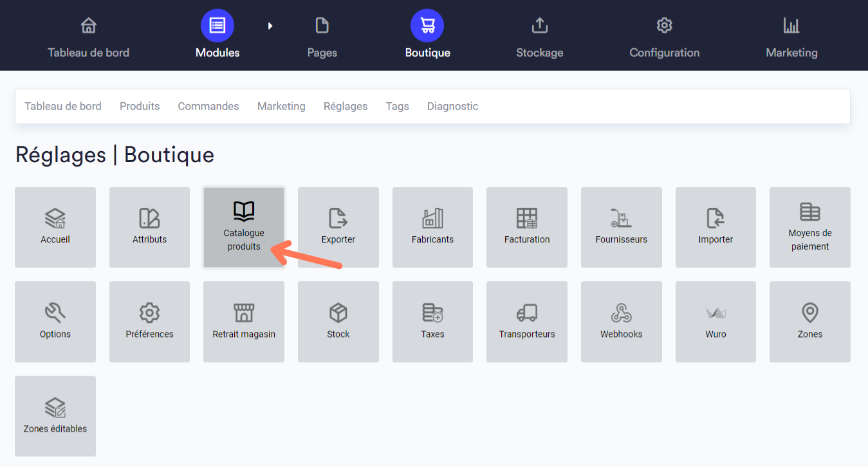868x467 pixels.
Task: Open the Marketing chart icon
Action: coord(791,26)
